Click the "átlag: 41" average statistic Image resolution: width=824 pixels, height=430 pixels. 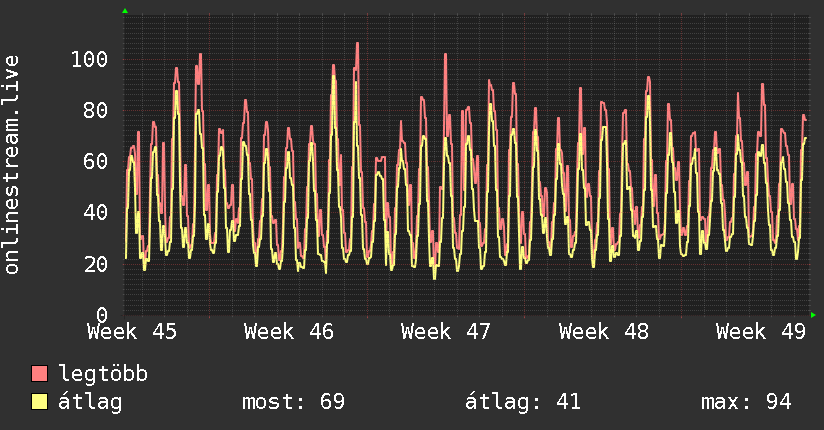523,403
